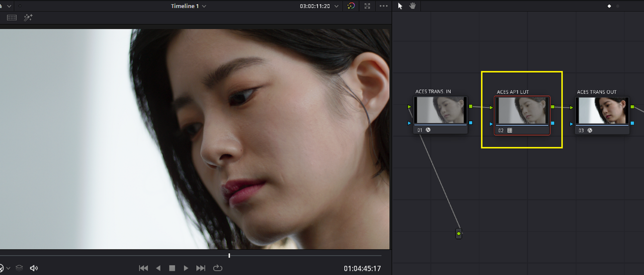The width and height of the screenshot is (644, 275).
Task: Click the green RGB output of node 03
Action: coord(632,106)
